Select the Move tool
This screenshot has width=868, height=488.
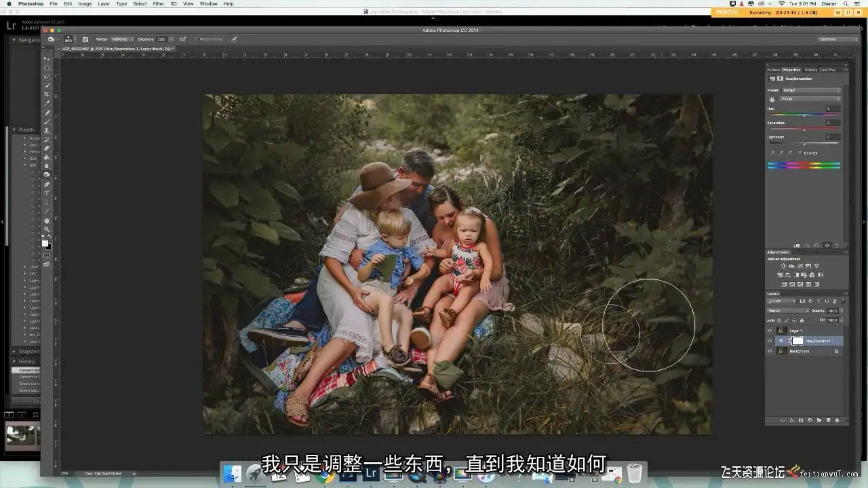(47, 59)
